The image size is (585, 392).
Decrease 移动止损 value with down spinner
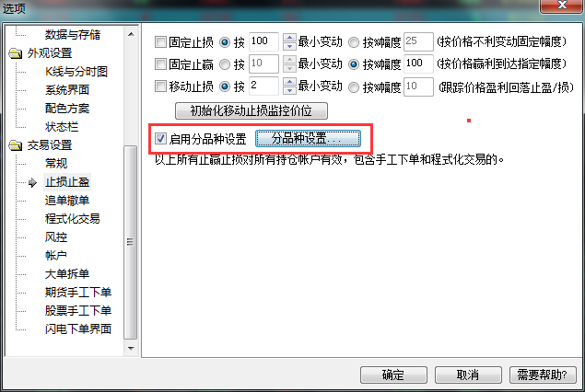pyautogui.click(x=289, y=90)
